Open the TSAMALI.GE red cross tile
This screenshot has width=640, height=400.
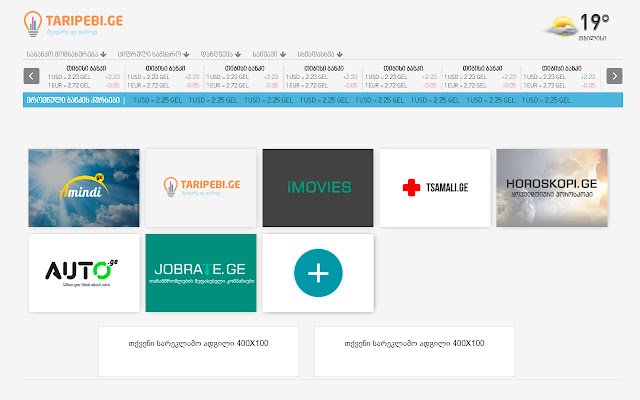click(435, 188)
